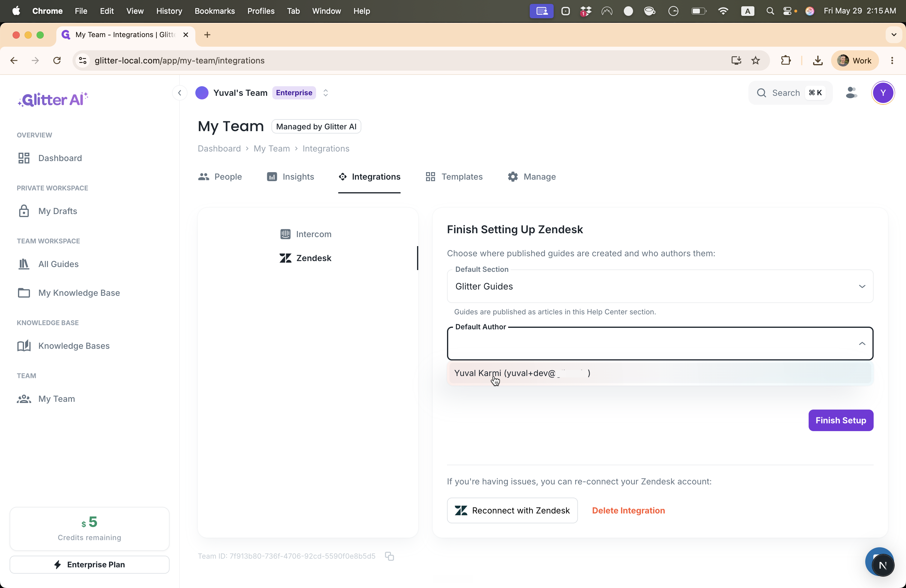Image resolution: width=906 pixels, height=588 pixels.
Task: Switch to the Manage tab
Action: (532, 177)
